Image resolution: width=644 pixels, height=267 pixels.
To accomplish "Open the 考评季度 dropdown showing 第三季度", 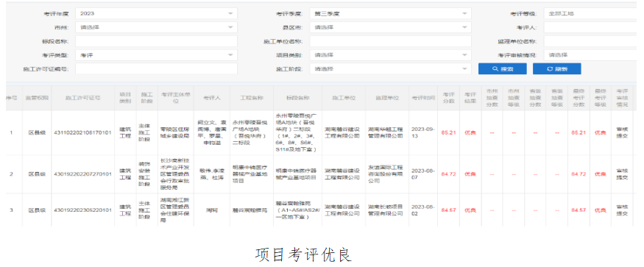I will click(x=390, y=13).
